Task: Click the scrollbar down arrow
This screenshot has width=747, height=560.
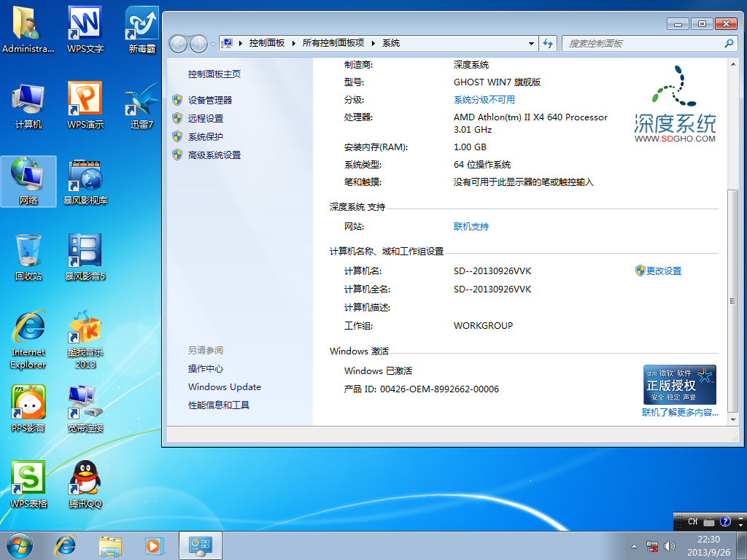Action: click(733, 419)
